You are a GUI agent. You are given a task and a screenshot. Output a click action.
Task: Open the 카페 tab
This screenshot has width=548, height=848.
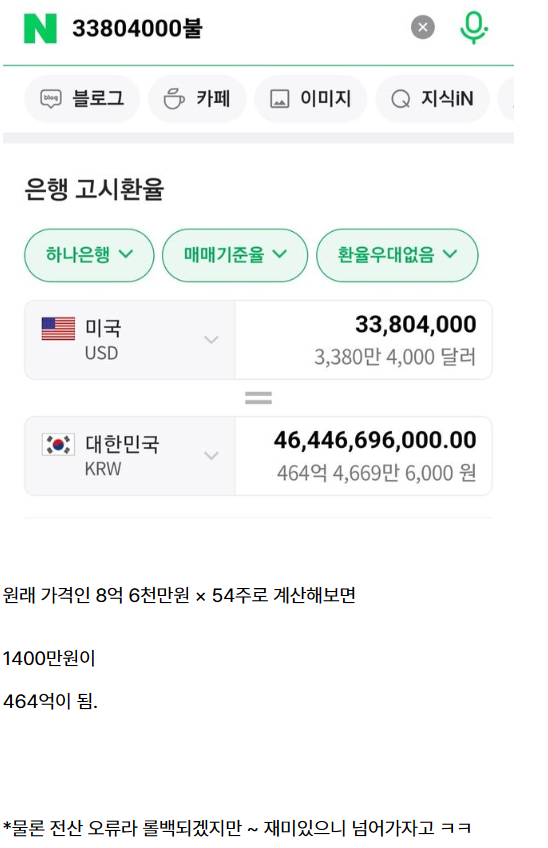click(x=197, y=98)
